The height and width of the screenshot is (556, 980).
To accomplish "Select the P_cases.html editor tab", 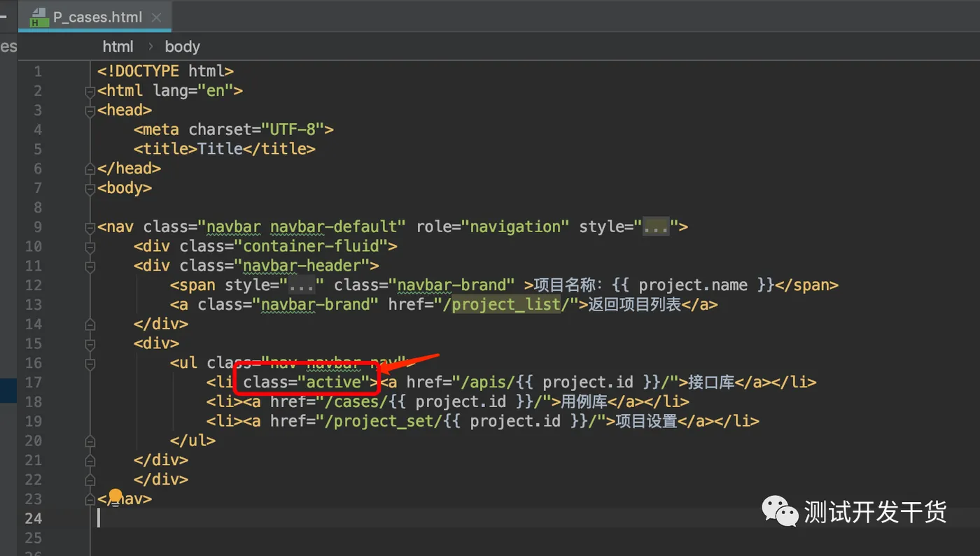I will pyautogui.click(x=95, y=17).
